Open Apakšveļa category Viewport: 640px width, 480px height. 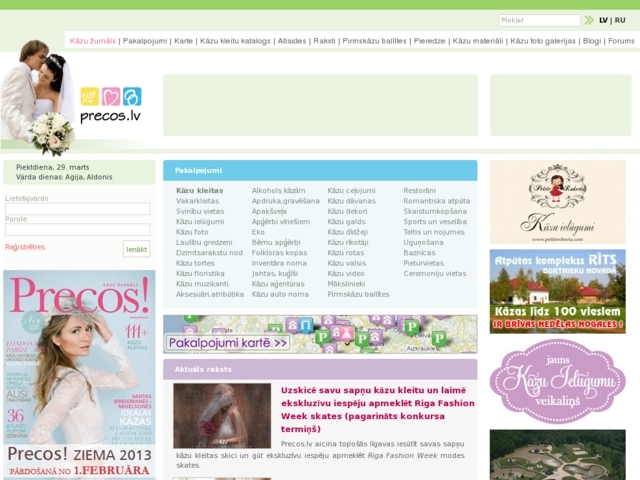click(x=269, y=211)
